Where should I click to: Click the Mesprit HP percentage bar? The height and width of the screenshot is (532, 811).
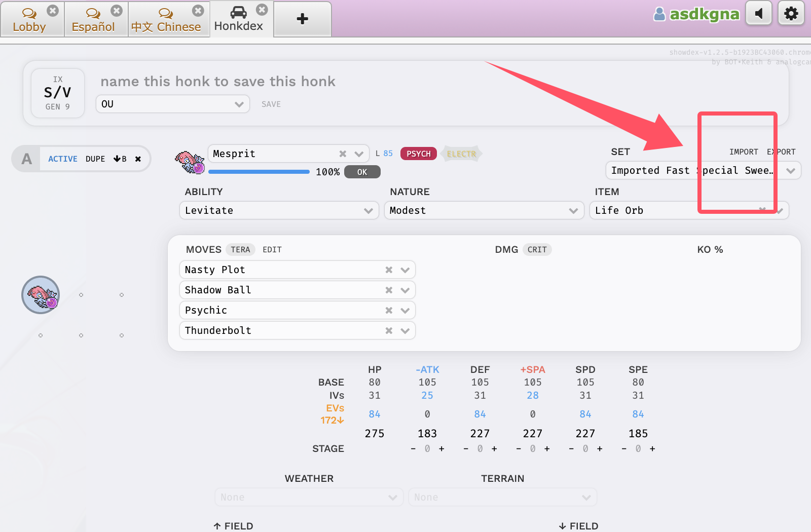click(x=259, y=172)
